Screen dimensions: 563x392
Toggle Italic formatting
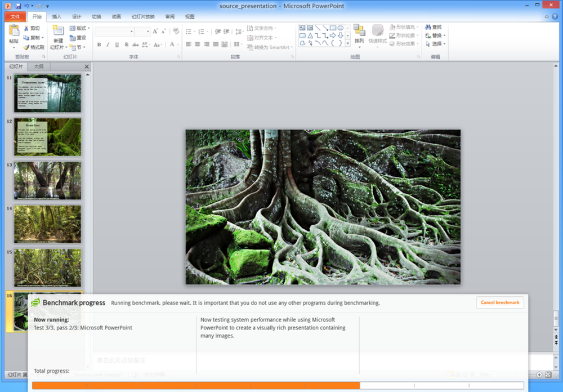pos(108,44)
